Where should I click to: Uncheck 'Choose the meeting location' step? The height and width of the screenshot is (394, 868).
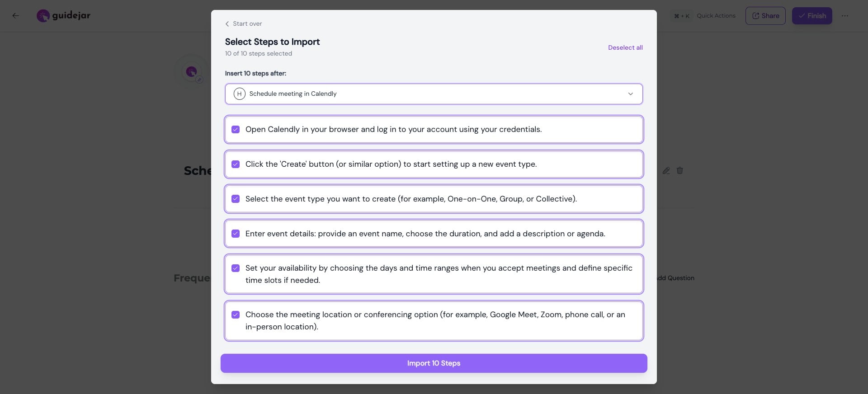click(236, 315)
